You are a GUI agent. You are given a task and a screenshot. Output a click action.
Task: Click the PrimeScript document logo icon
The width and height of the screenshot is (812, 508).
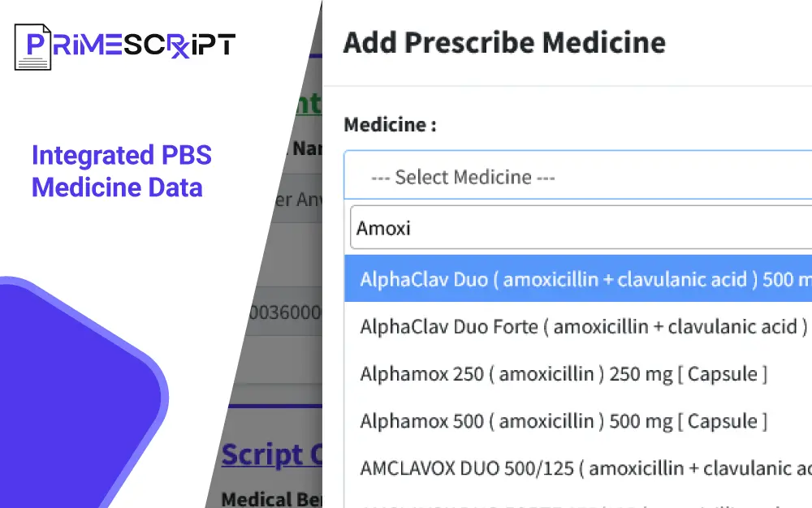pos(32,46)
